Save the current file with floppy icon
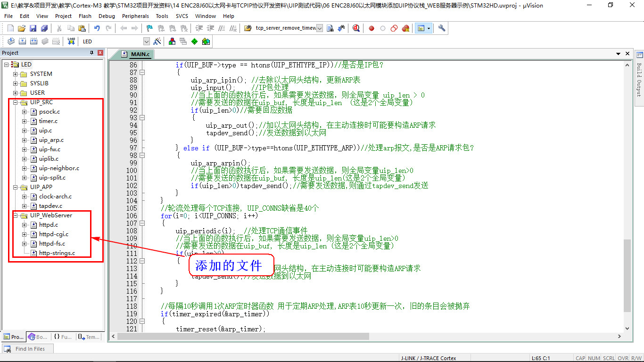Screen dimensions: 644x362 click(33, 28)
